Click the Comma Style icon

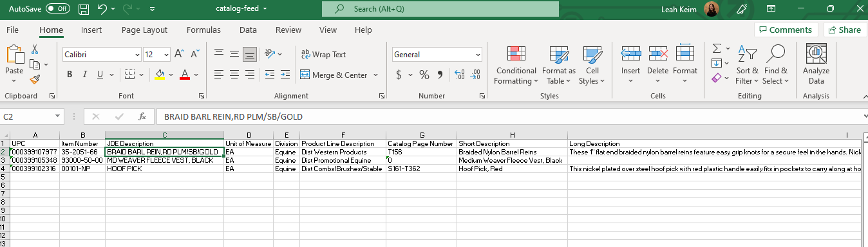(440, 75)
